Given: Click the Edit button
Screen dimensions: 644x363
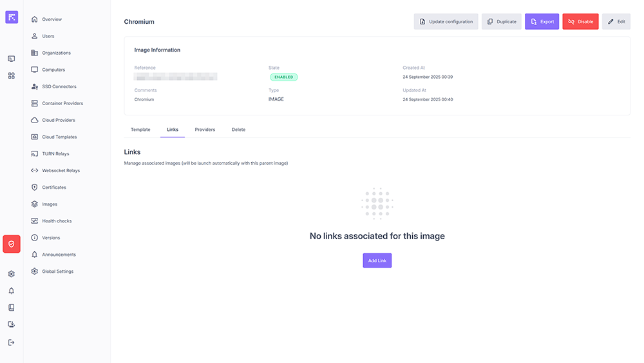Looking at the screenshot, I should (616, 21).
